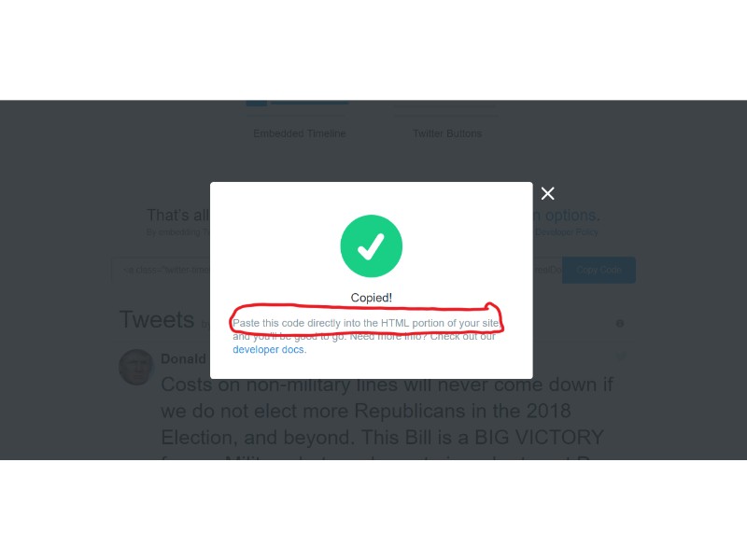The width and height of the screenshot is (747, 560).
Task: Open the Developer Policy link
Action: [566, 231]
